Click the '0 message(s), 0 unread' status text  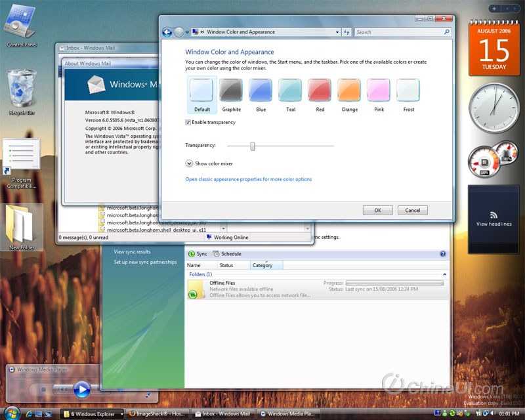tap(84, 238)
